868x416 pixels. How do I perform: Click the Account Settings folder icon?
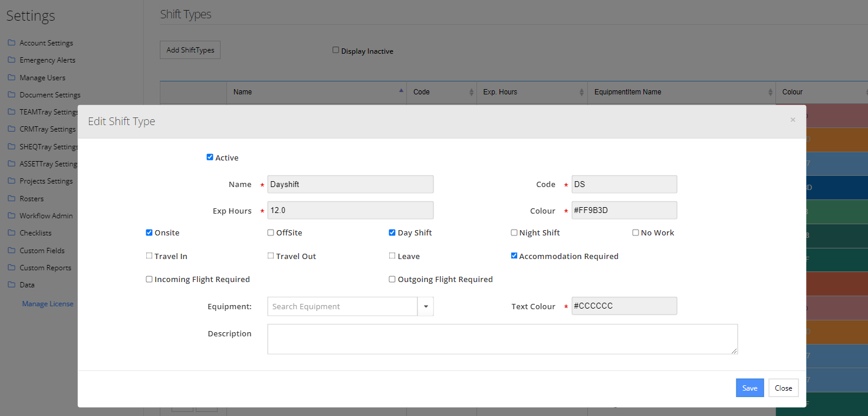pos(11,43)
